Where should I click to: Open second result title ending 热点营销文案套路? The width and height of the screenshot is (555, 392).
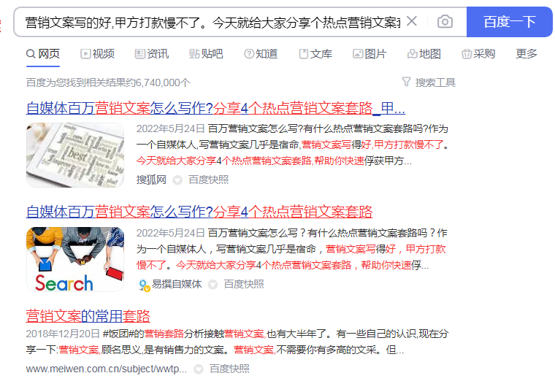click(x=199, y=212)
